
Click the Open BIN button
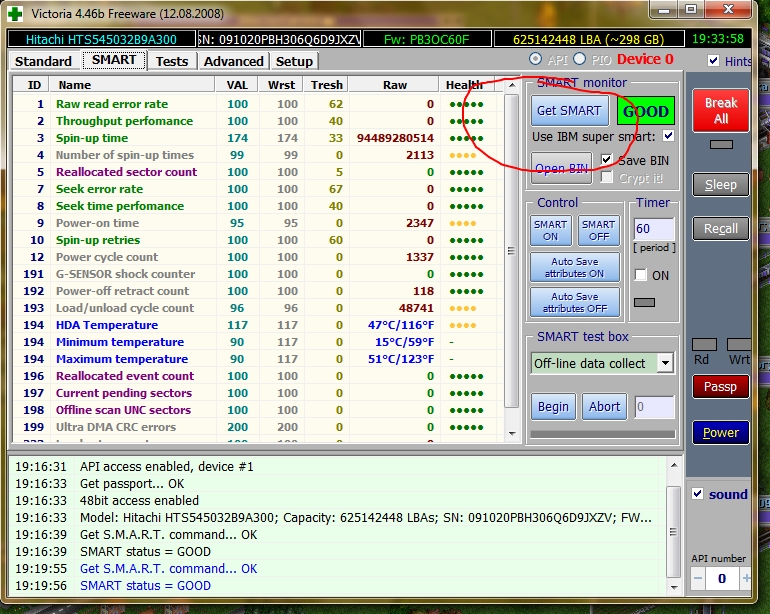tap(561, 168)
